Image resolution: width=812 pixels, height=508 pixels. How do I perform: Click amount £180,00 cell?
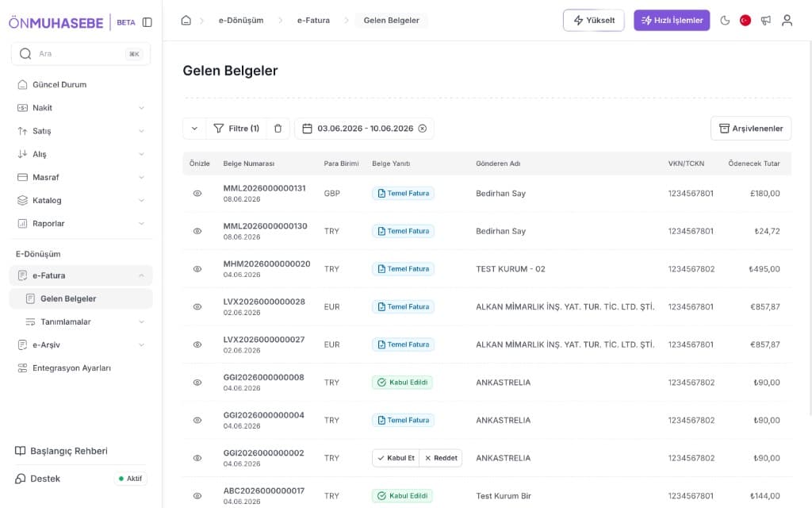[765, 194]
